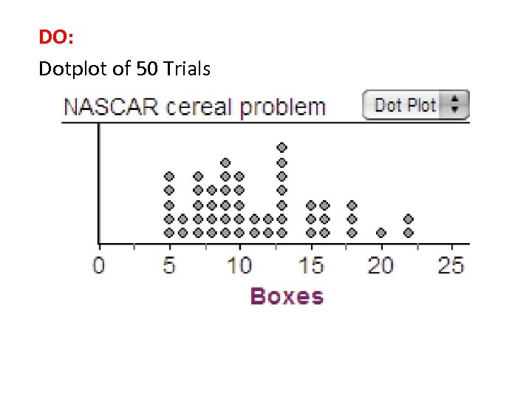Click the Dotplot of 50 Trials text

coord(124,69)
